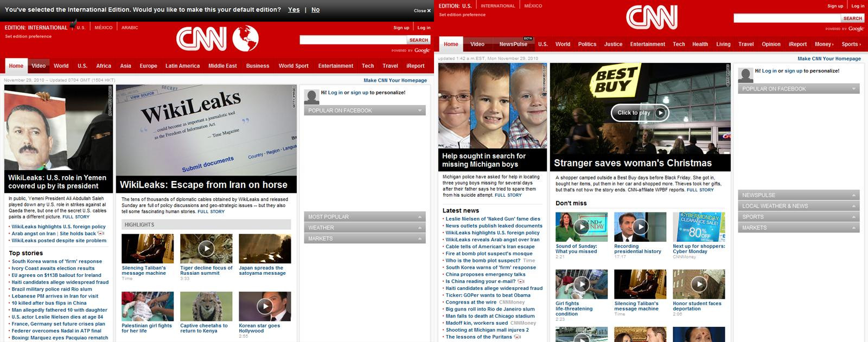Image resolution: width=868 pixels, height=342 pixels.
Task: Play the Best Buy video
Action: pyautogui.click(x=640, y=113)
